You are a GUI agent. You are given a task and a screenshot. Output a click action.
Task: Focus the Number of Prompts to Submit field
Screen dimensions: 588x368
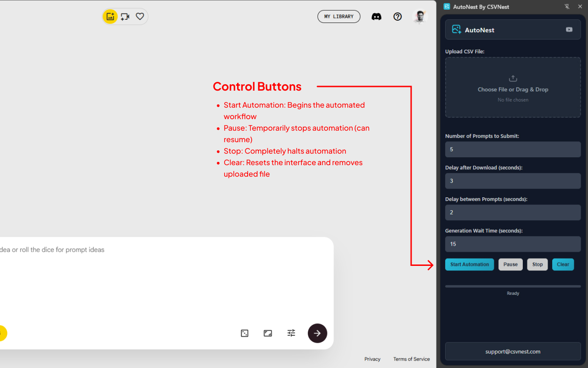click(x=513, y=149)
